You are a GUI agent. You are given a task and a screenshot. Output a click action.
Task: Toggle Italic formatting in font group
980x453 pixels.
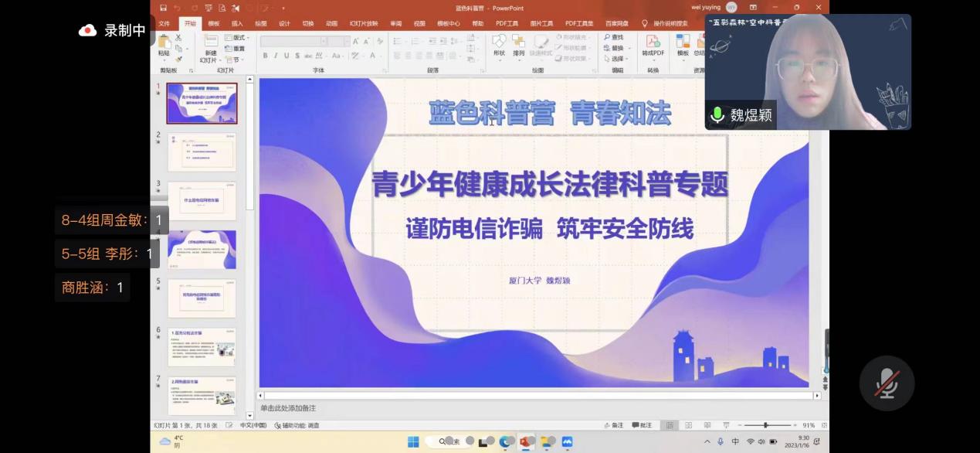click(276, 56)
